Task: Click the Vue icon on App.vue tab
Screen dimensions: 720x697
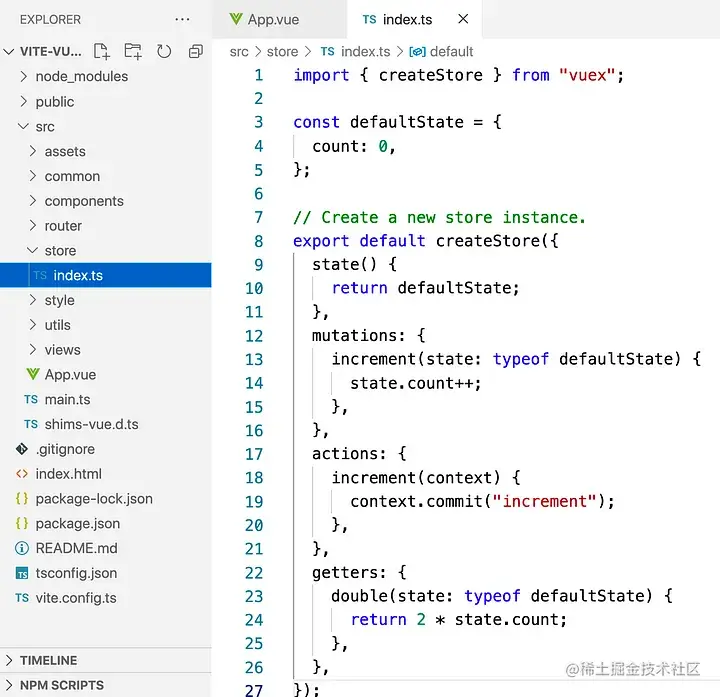Action: (236, 19)
